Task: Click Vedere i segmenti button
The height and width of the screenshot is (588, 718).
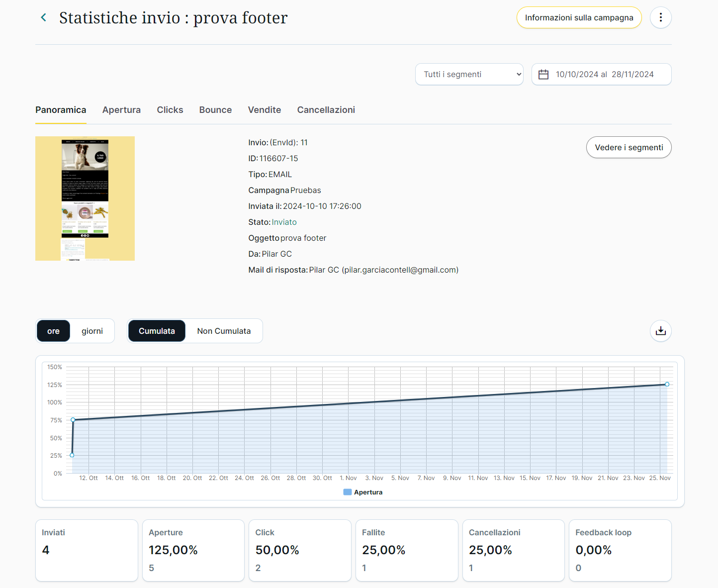Action: click(628, 147)
